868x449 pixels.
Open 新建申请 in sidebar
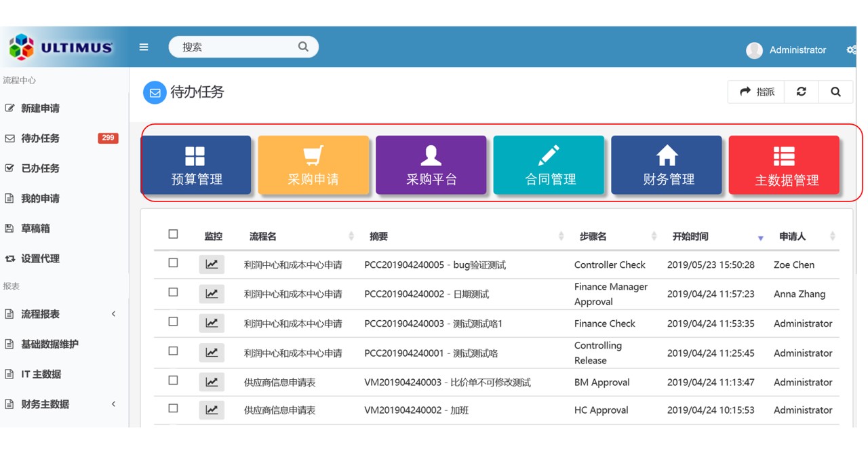point(40,109)
